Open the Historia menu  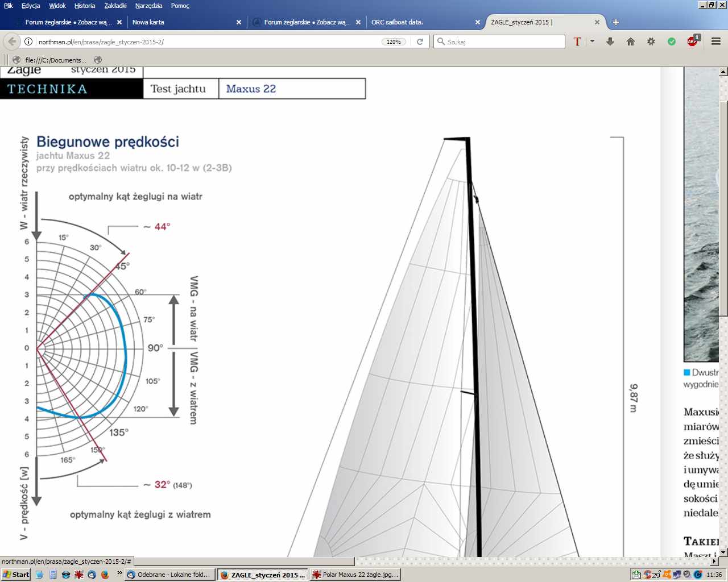pyautogui.click(x=85, y=6)
